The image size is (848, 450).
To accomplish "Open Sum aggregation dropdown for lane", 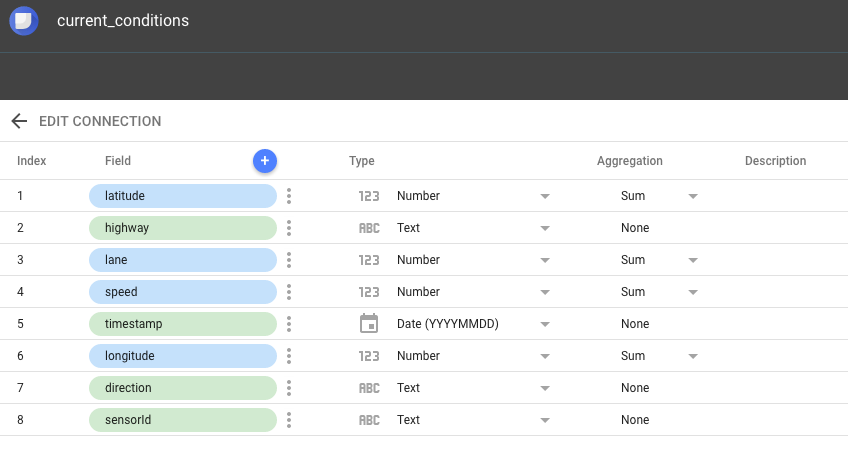I will 693,260.
